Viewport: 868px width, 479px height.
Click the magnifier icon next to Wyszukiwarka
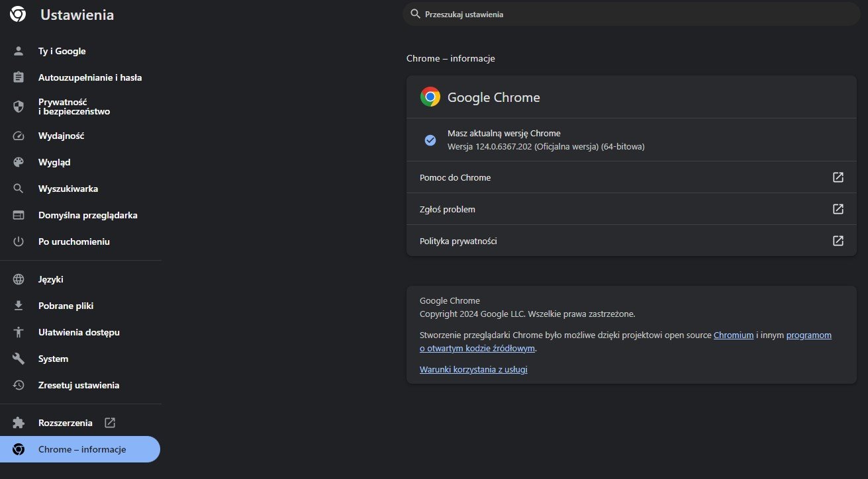19,189
